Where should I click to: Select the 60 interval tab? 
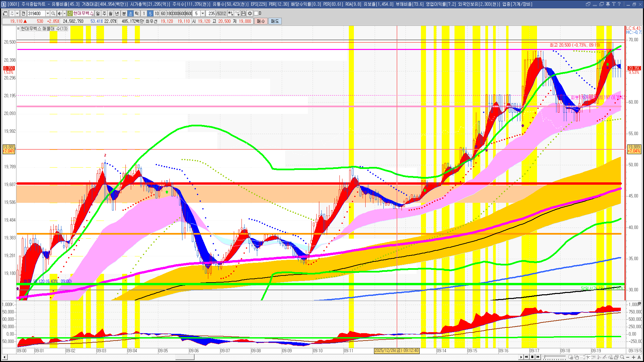[163, 13]
